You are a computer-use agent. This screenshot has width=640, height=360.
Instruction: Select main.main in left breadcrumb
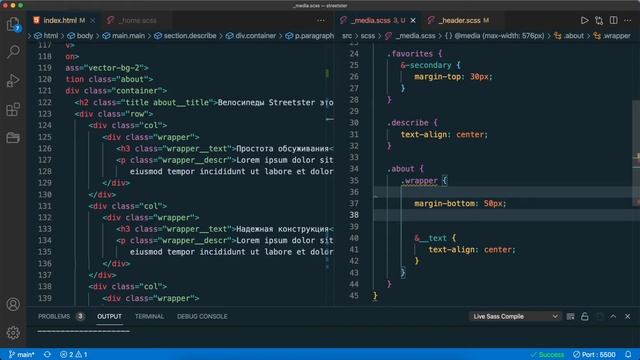[124, 36]
